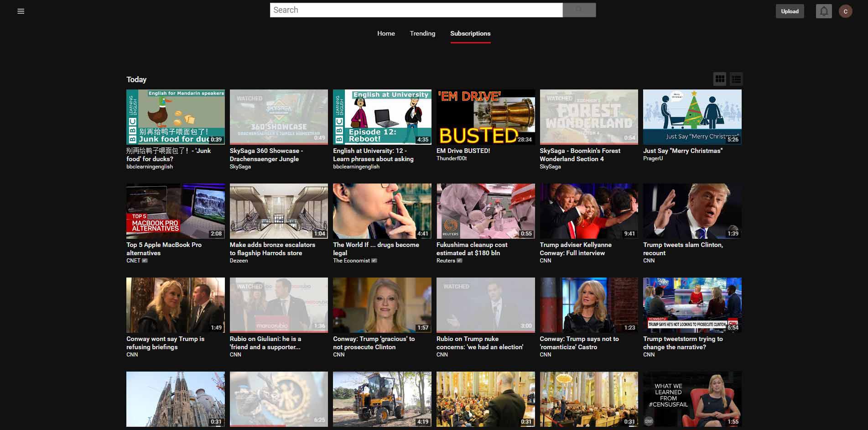
Task: Click title 'Just Say "Merry Christmas"'
Action: [683, 151]
